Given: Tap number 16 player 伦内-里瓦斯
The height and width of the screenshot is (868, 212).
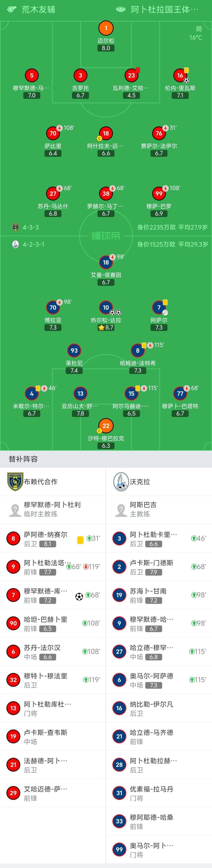Looking at the screenshot, I should tap(180, 76).
